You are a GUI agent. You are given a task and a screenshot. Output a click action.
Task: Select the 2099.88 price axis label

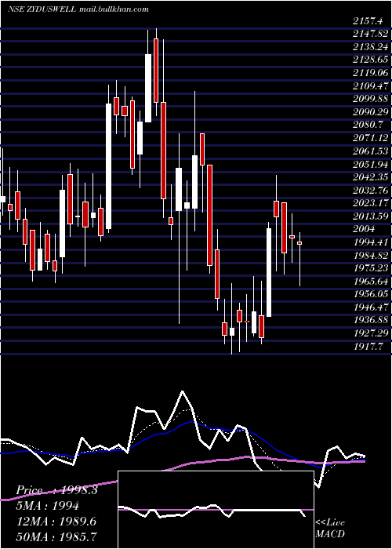coord(370,99)
